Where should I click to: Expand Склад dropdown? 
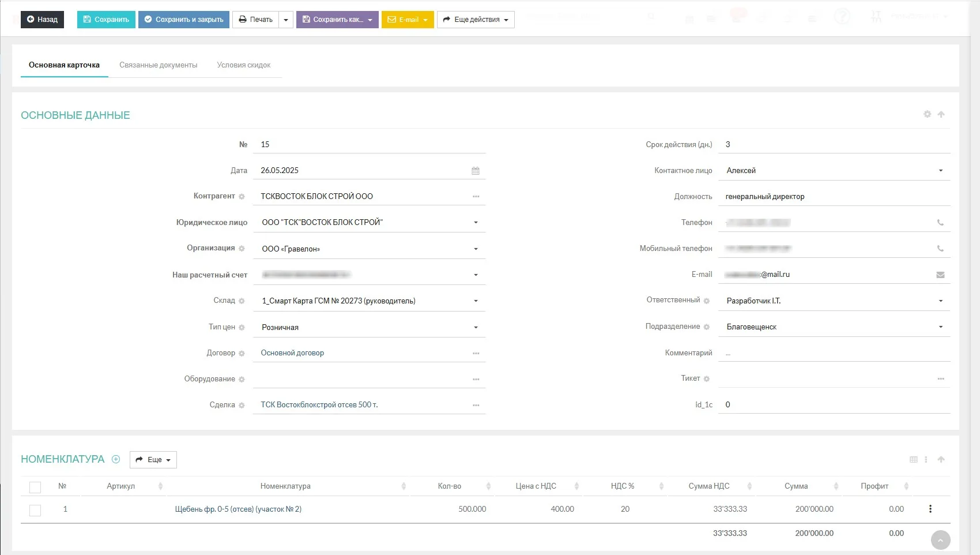tap(476, 301)
